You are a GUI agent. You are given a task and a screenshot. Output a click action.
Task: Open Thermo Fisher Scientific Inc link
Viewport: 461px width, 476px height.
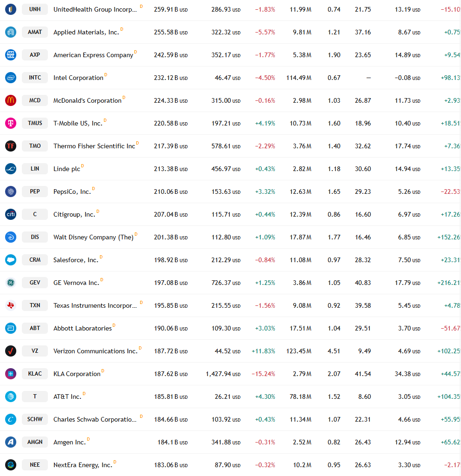[x=94, y=146]
